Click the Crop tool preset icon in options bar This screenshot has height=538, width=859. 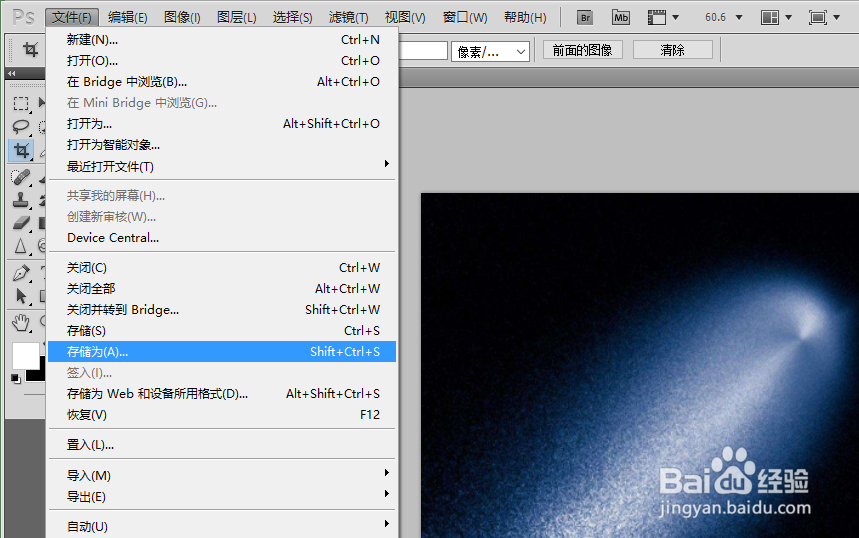point(30,50)
